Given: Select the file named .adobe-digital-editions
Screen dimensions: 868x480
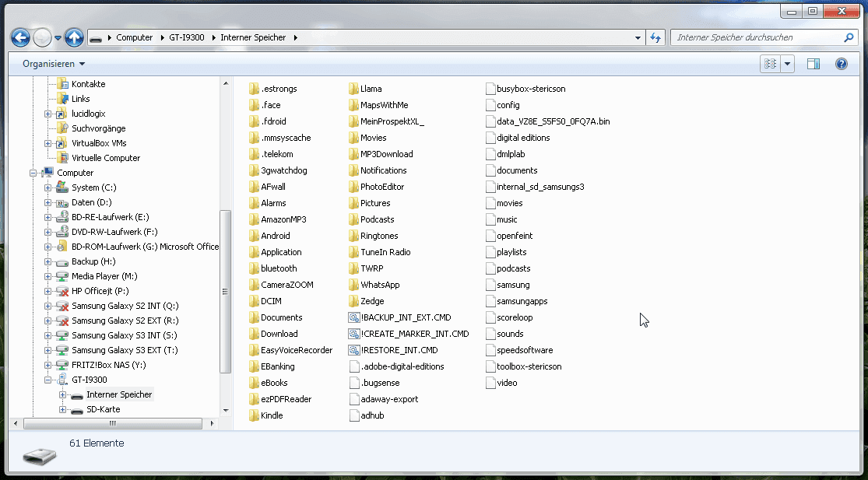Looking at the screenshot, I should click(x=402, y=366).
